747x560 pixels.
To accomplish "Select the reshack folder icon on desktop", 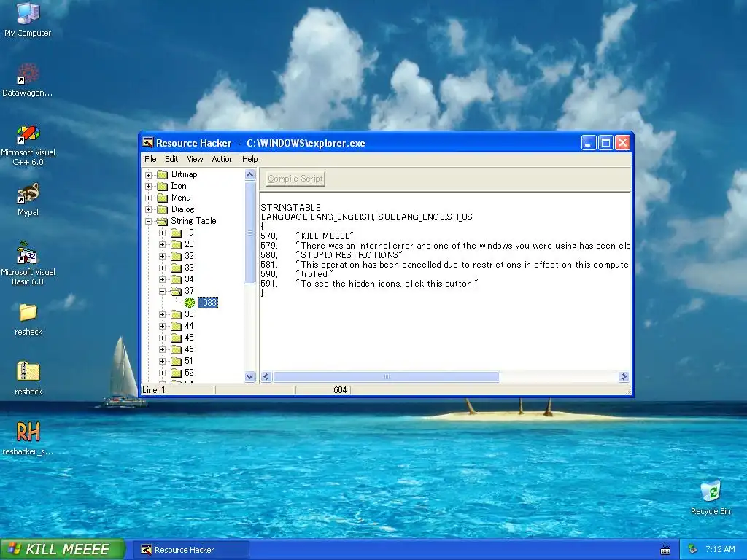I will [28, 313].
